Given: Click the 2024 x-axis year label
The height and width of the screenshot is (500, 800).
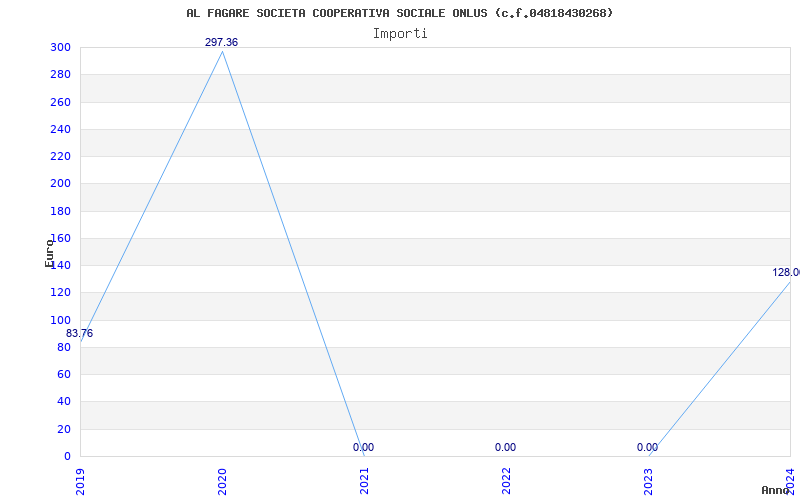Looking at the screenshot, I should pyautogui.click(x=790, y=482).
